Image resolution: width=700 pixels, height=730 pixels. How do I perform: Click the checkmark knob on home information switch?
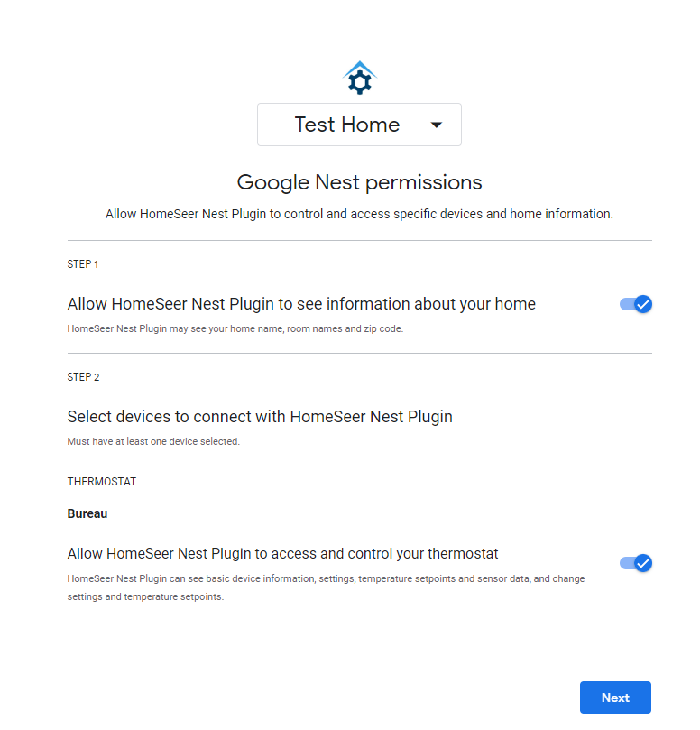pos(643,304)
